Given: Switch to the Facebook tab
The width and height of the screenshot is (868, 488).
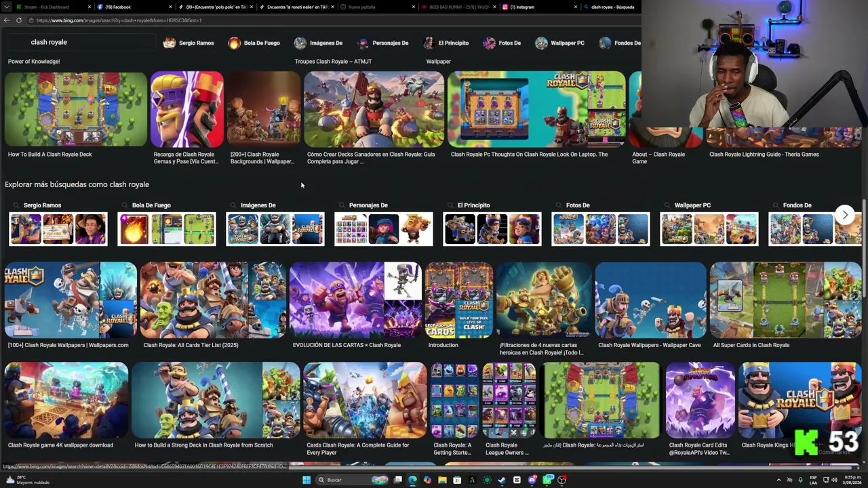Looking at the screenshot, I should [x=133, y=7].
